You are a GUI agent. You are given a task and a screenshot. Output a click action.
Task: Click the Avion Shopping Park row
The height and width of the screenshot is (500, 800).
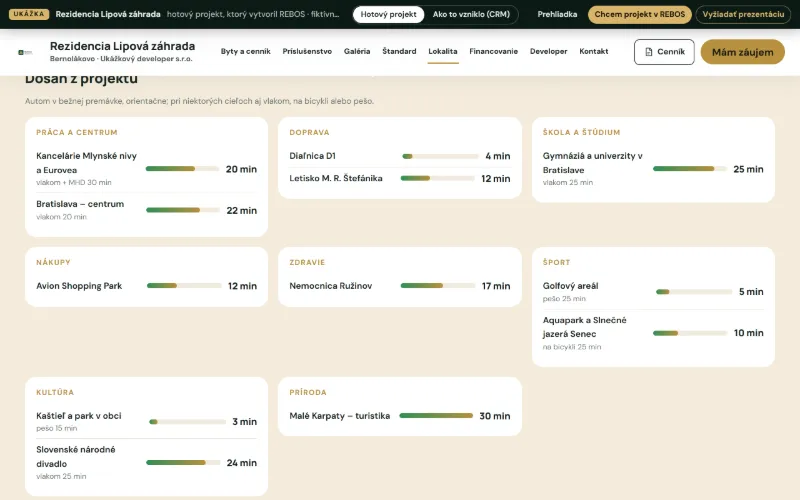point(146,286)
